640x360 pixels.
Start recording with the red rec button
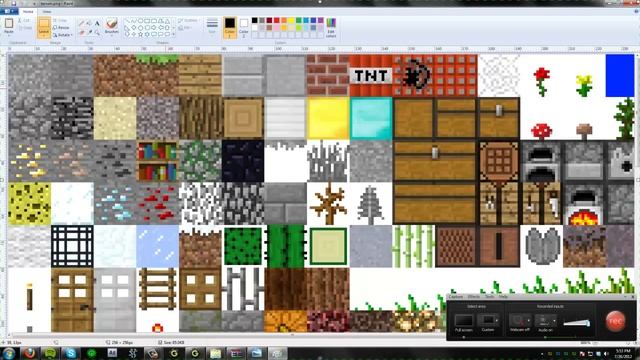[616, 321]
